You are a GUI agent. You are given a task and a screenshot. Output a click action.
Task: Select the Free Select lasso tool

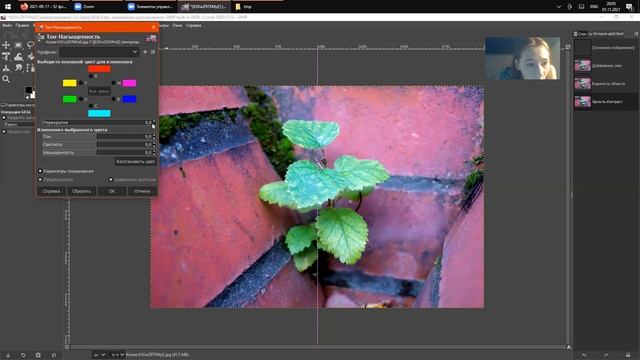[x=31, y=45]
